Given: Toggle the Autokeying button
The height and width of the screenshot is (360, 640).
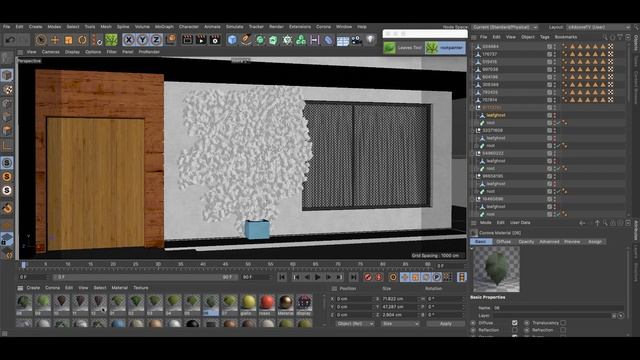Looking at the screenshot, I should tap(379, 277).
